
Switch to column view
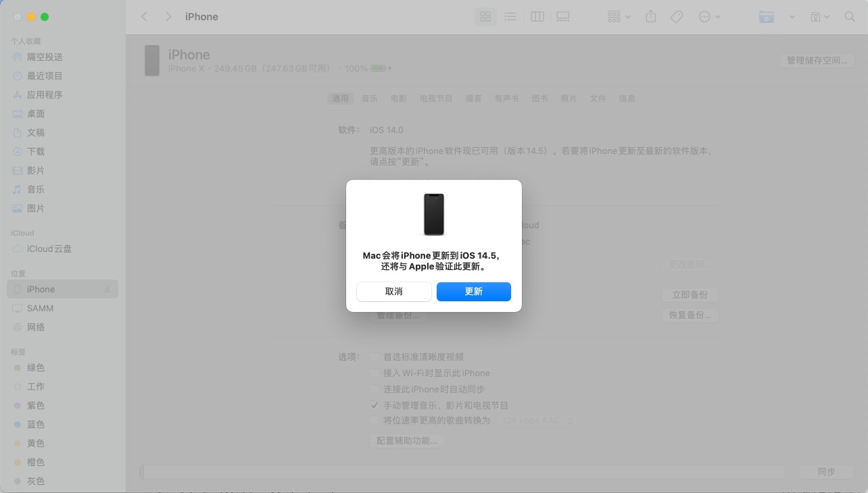(537, 17)
